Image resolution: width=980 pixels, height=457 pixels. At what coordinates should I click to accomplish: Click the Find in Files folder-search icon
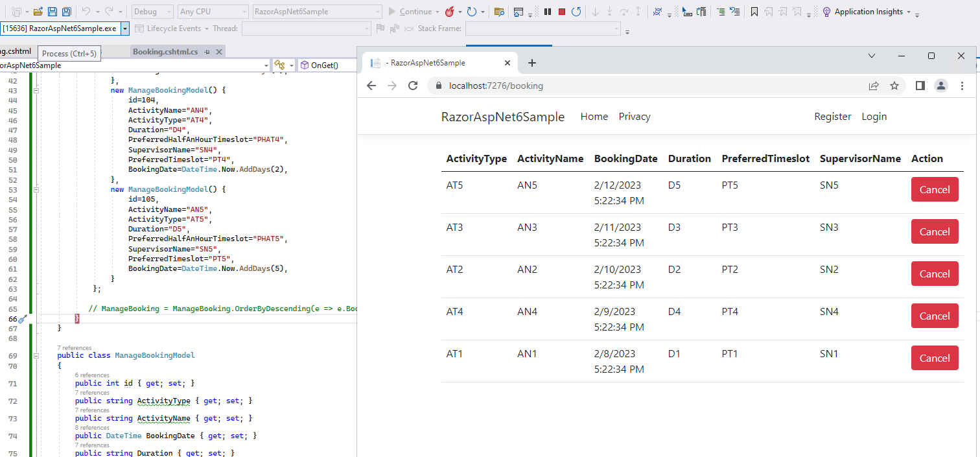[498, 12]
